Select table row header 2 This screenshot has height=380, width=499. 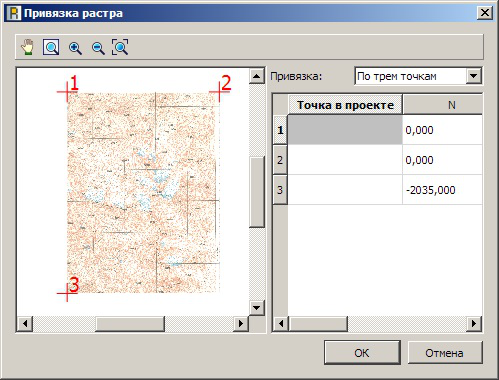280,160
